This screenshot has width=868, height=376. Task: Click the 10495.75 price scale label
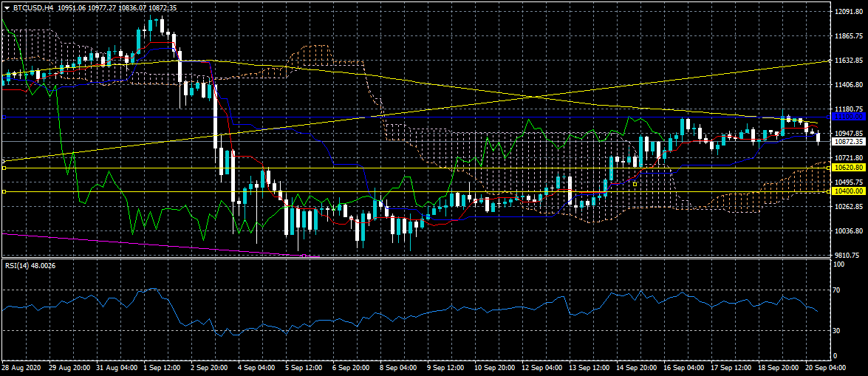(848, 182)
